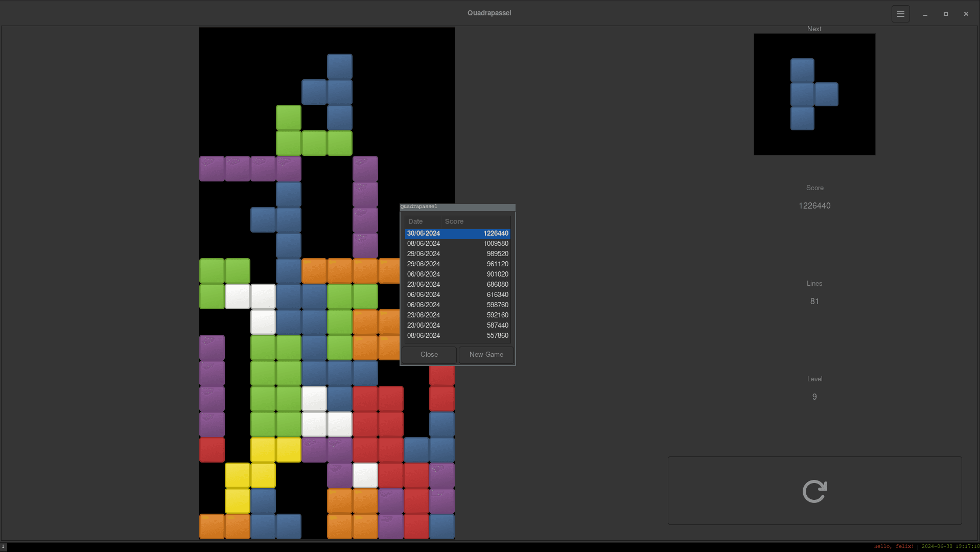Maximize the Quadrapassel window

click(946, 14)
